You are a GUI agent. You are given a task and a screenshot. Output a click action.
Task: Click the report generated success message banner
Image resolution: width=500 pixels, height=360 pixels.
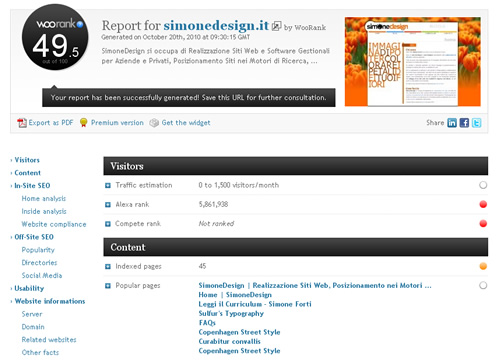pyautogui.click(x=189, y=98)
